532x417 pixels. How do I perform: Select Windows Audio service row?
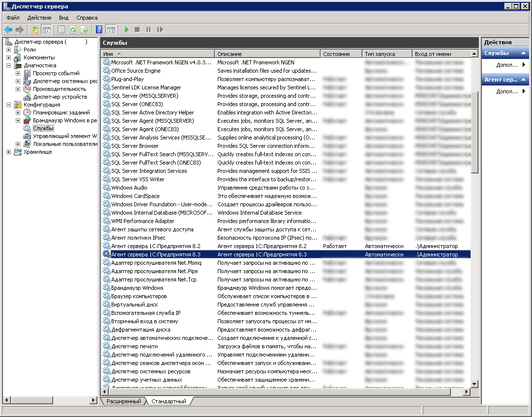tap(286, 188)
